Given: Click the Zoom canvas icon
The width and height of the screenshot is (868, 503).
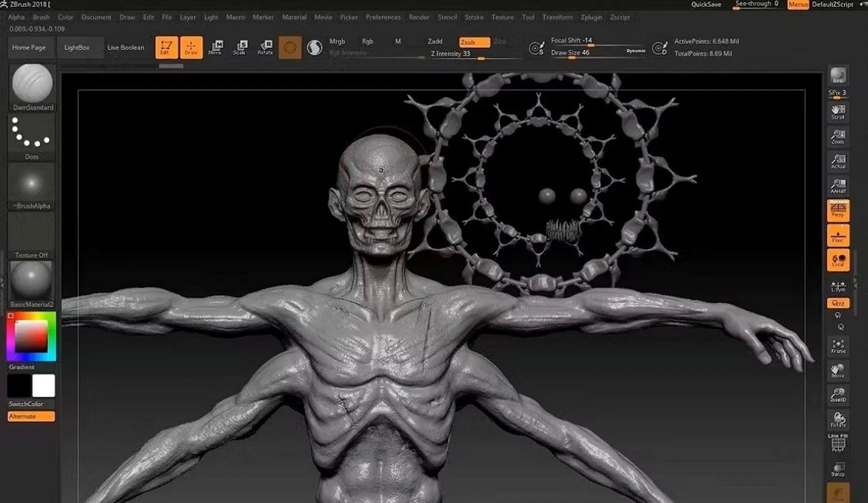Looking at the screenshot, I should click(838, 136).
